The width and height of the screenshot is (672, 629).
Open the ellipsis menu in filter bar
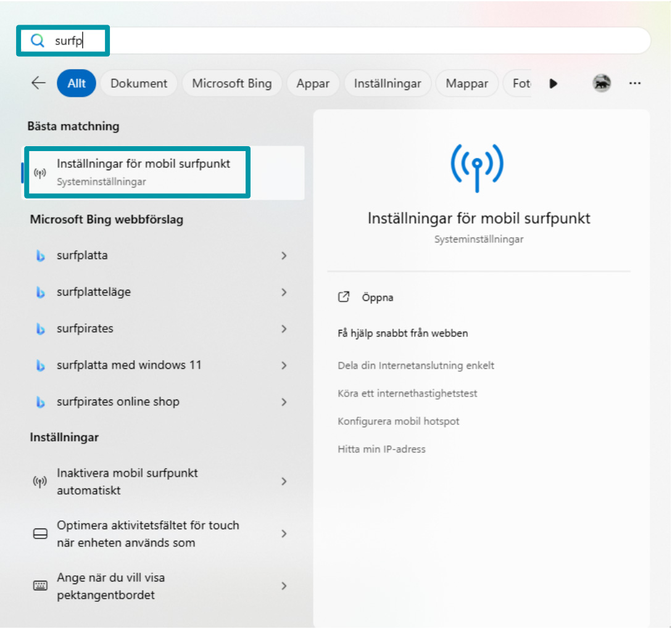coord(635,83)
